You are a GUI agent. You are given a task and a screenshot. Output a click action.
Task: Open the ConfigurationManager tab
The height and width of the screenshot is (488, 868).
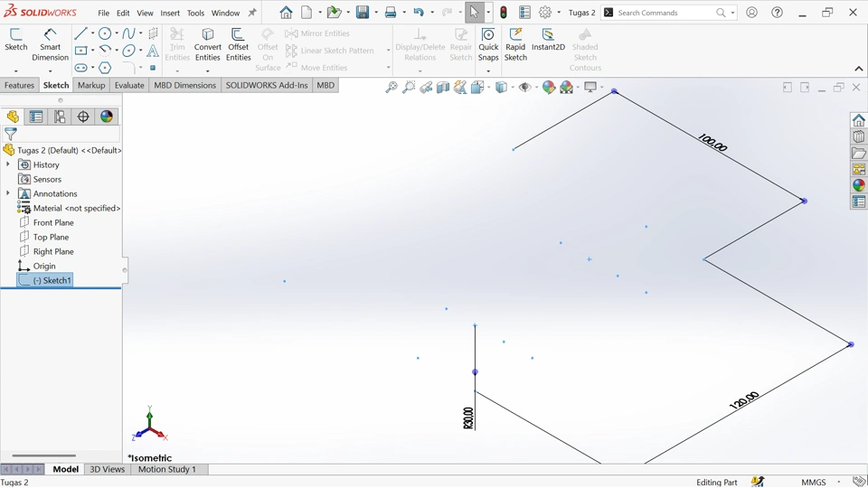click(x=60, y=117)
